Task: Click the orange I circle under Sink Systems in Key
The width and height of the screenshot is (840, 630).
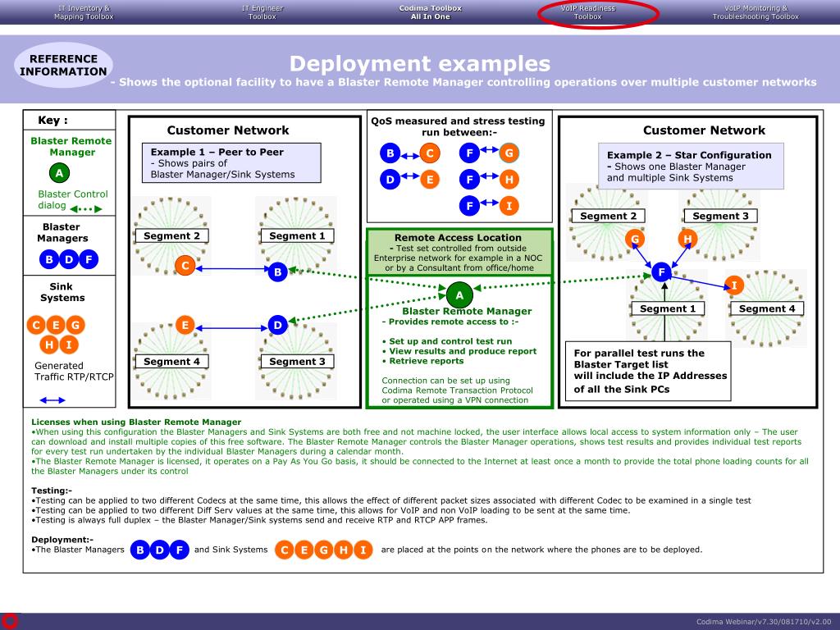Action: click(69, 345)
